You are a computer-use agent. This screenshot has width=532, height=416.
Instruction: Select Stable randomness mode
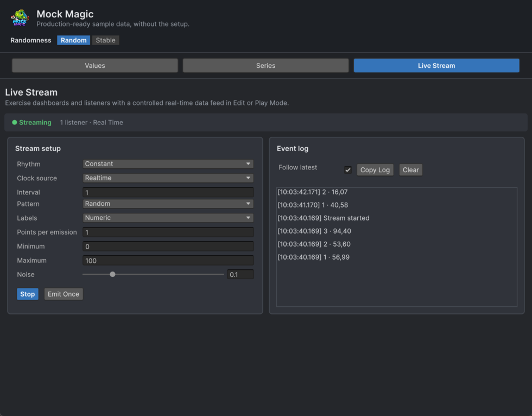(x=105, y=40)
